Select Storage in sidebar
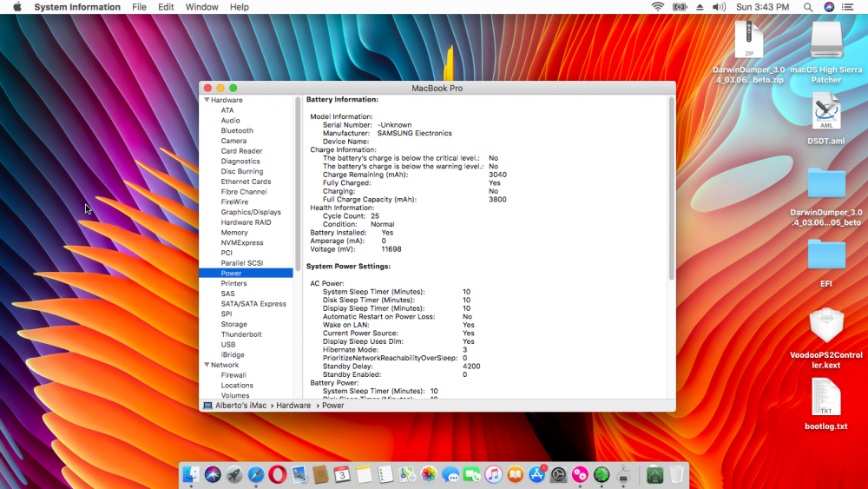This screenshot has width=868, height=489. 234,324
